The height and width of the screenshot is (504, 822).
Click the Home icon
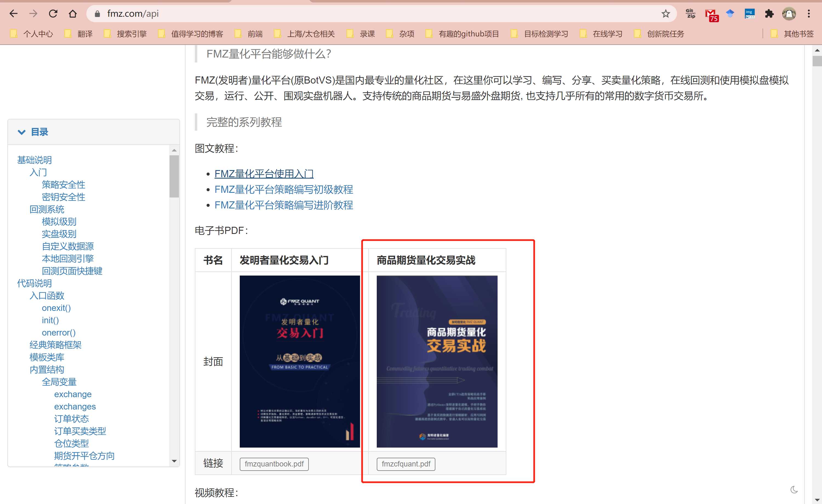(x=73, y=13)
